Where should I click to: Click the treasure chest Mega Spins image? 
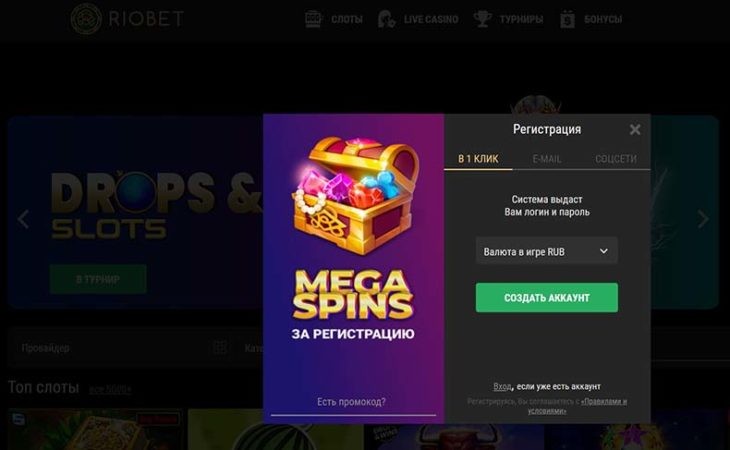click(355, 195)
